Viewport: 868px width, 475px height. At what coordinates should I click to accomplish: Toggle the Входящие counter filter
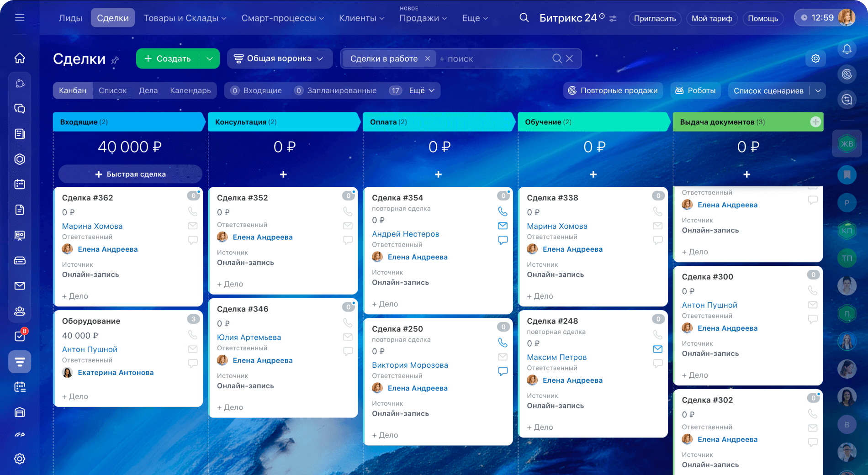(x=256, y=90)
